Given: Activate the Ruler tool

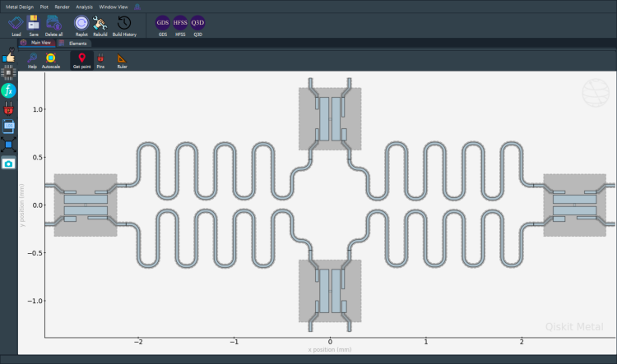Looking at the screenshot, I should click(122, 61).
